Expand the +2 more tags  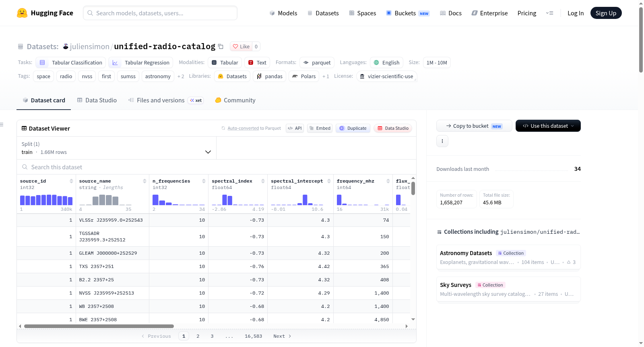[x=181, y=76]
